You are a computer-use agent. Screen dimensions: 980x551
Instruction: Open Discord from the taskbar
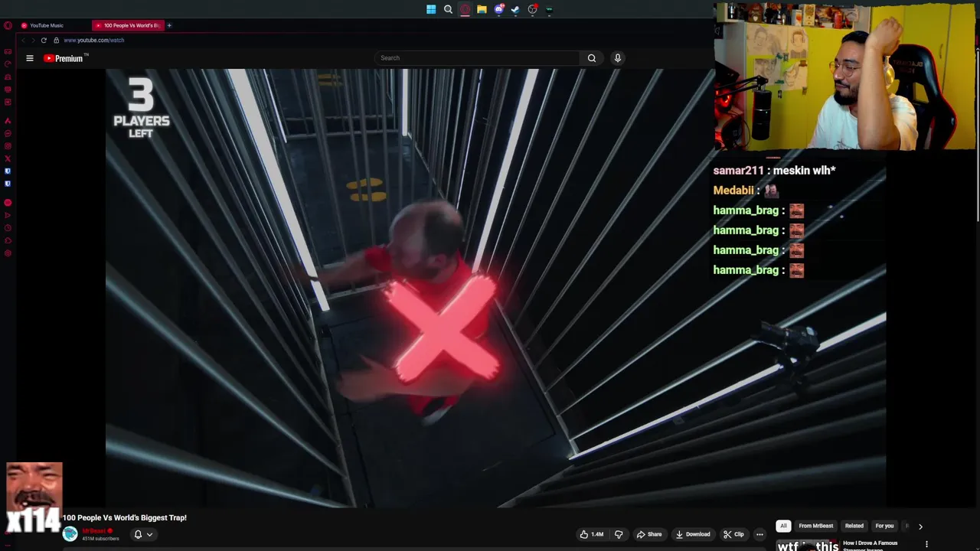tap(498, 9)
